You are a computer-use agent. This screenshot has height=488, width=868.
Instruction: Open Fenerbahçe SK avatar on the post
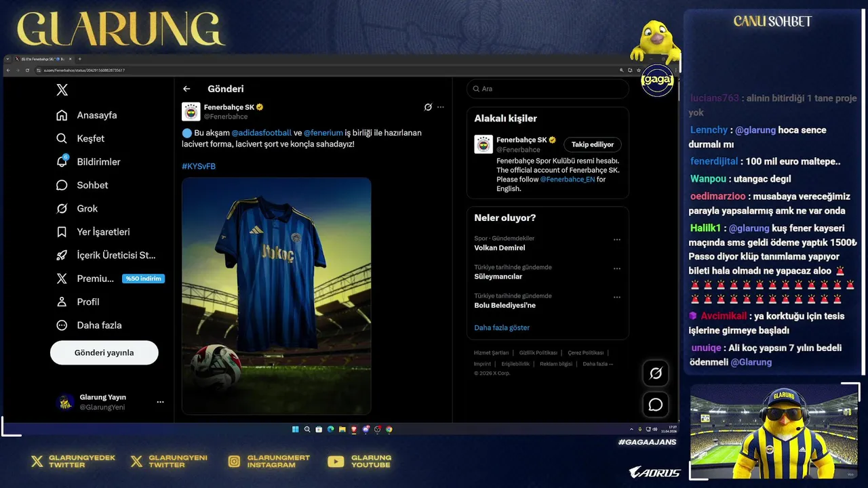click(x=191, y=111)
